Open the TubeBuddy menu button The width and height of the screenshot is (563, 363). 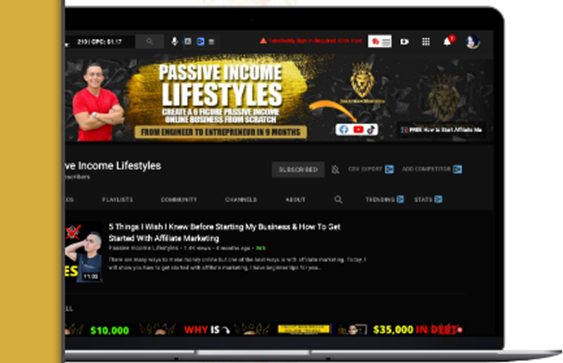[380, 42]
